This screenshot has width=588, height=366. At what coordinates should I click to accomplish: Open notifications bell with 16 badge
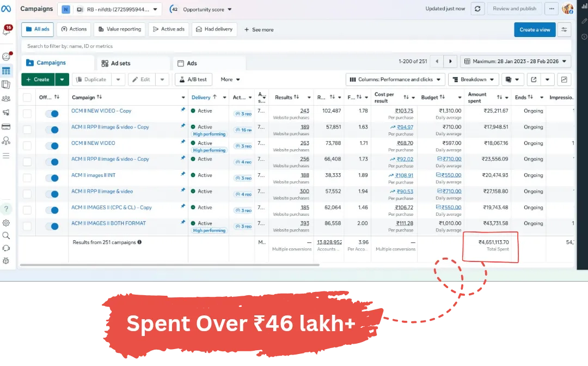(7, 30)
